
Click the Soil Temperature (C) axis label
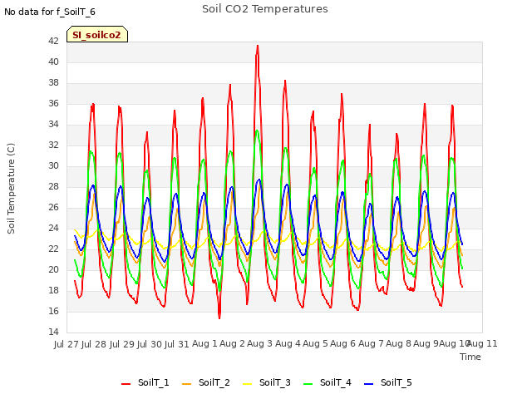click(x=11, y=189)
